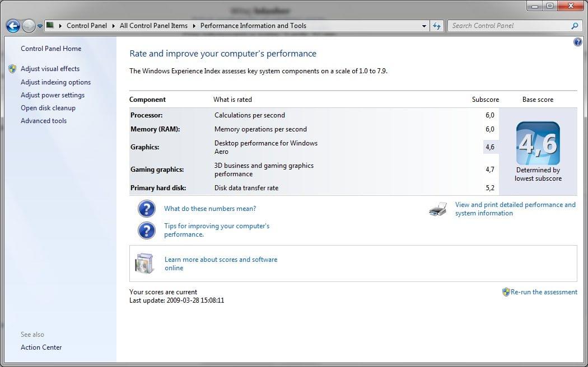588x367 pixels.
Task: Click the What is rated column header
Action: [x=232, y=100]
